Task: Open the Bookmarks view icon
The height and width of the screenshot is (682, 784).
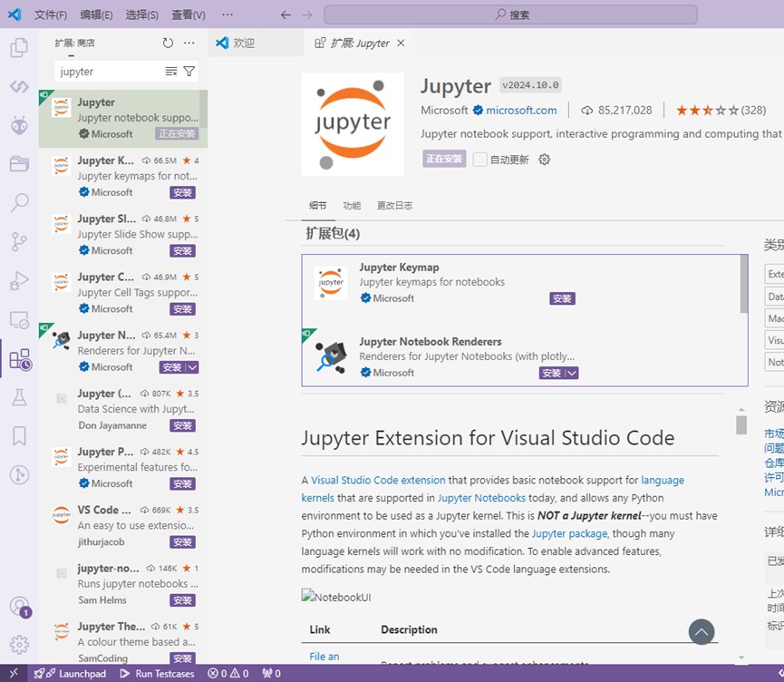Action: click(x=19, y=436)
